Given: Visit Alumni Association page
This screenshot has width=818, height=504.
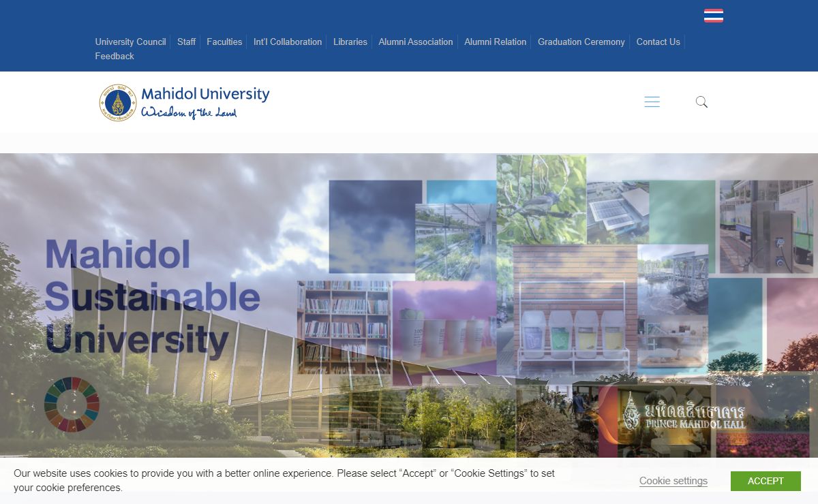Looking at the screenshot, I should (x=416, y=42).
